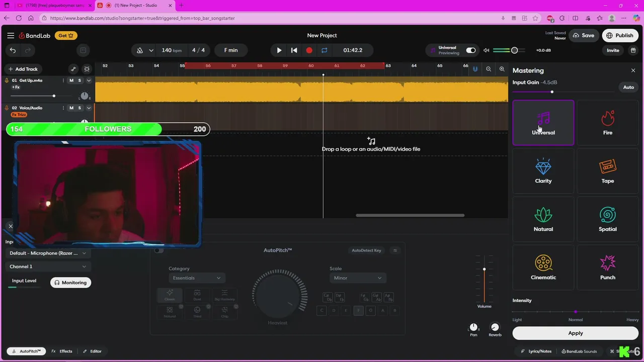Screen dimensions: 644x362
Task: Click the track height collapse icon
Action: click(87, 69)
